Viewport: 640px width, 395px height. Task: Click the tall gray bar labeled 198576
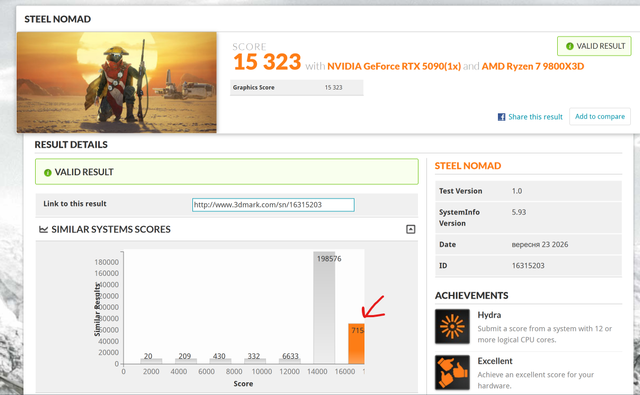[324, 307]
